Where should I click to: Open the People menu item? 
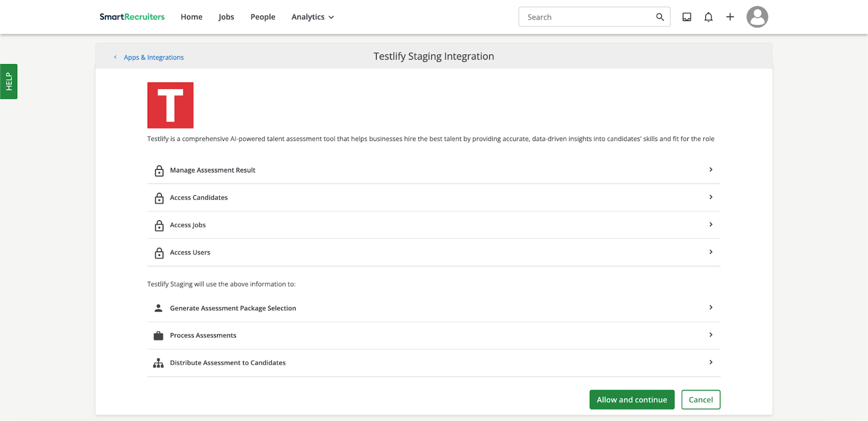click(263, 17)
